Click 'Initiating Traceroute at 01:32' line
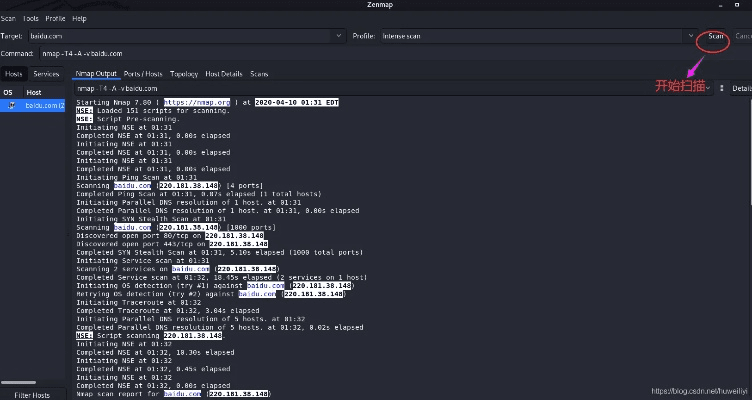Viewport: 752px width, 400px height. click(139, 303)
